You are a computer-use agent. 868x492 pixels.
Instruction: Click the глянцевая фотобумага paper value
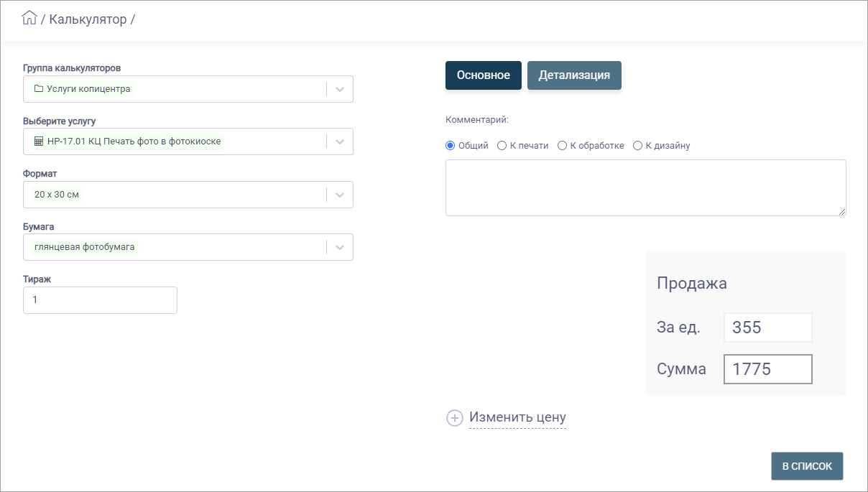tap(85, 247)
